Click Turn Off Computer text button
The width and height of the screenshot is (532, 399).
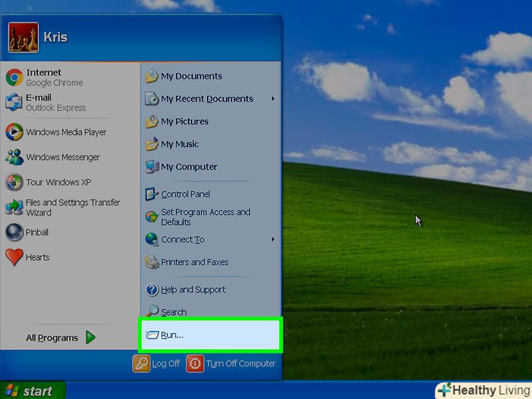pyautogui.click(x=241, y=363)
